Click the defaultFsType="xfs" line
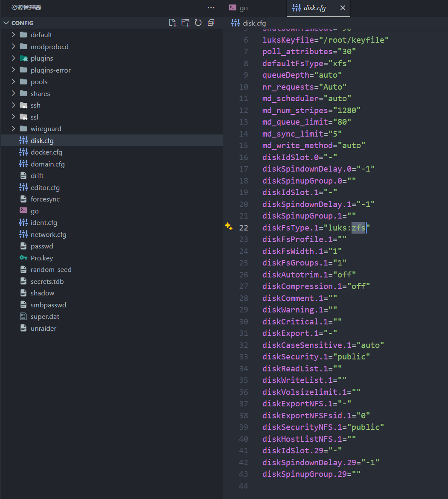Image resolution: width=448 pixels, height=499 pixels. click(306, 63)
